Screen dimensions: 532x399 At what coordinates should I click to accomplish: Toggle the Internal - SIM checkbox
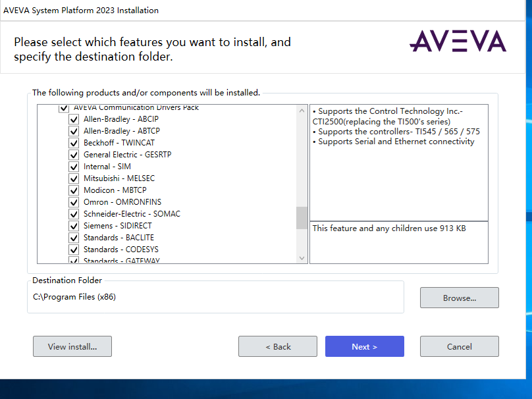(74, 167)
